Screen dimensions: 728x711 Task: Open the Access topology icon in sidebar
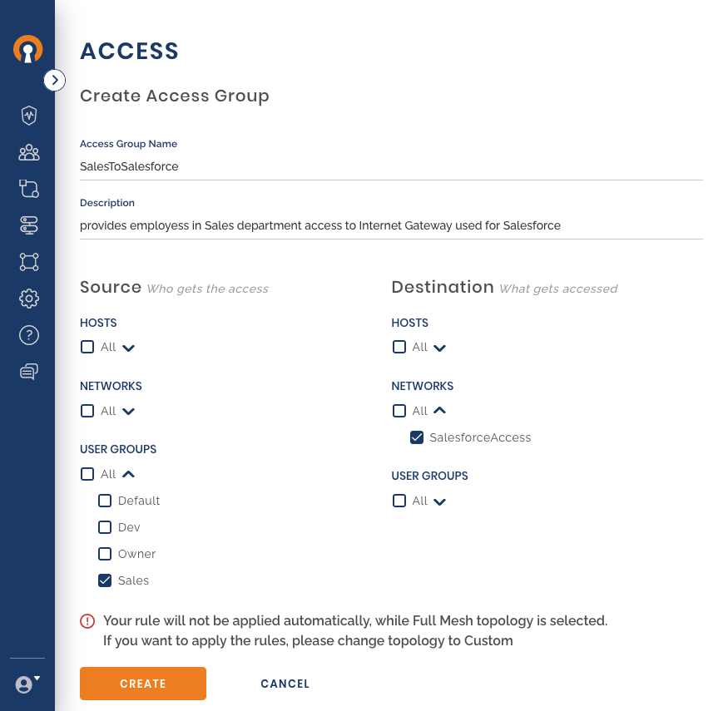29,262
